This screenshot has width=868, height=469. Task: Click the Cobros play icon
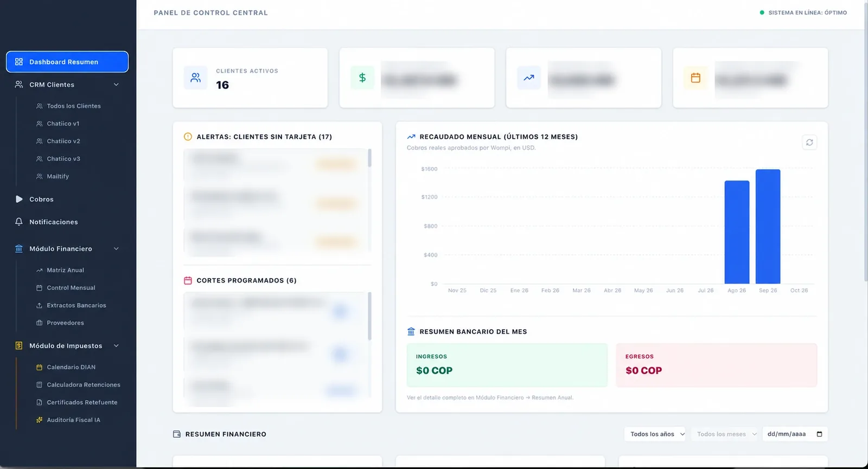(19, 199)
